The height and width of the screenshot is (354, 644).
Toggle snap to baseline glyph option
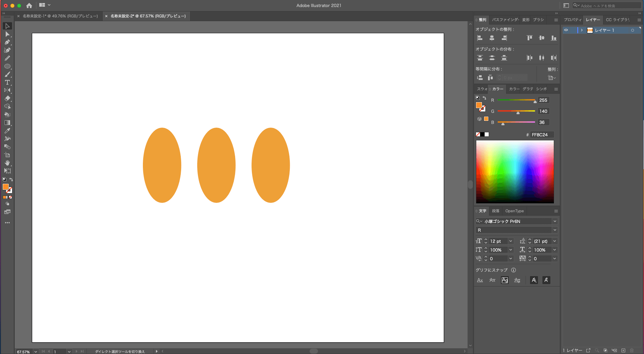click(480, 280)
